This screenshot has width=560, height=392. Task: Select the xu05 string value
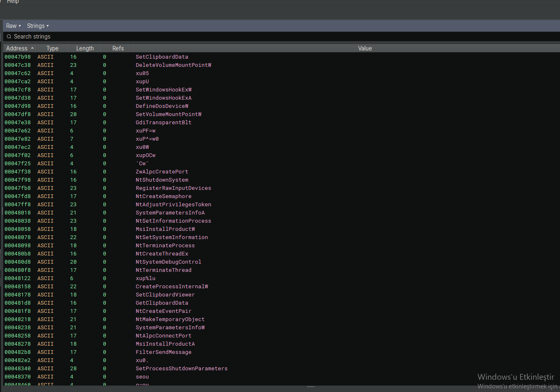(x=142, y=73)
